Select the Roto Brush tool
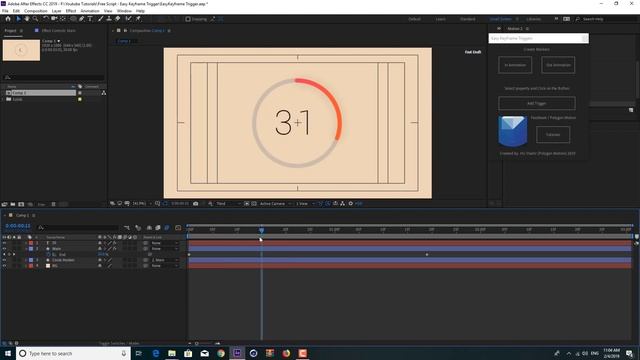The width and height of the screenshot is (640, 360). (x=129, y=19)
